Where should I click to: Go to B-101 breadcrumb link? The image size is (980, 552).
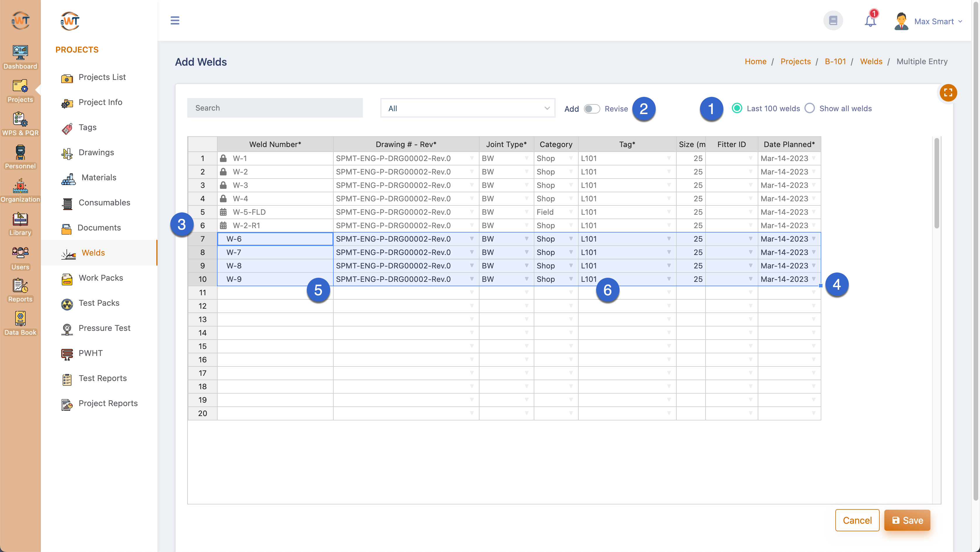pos(835,62)
